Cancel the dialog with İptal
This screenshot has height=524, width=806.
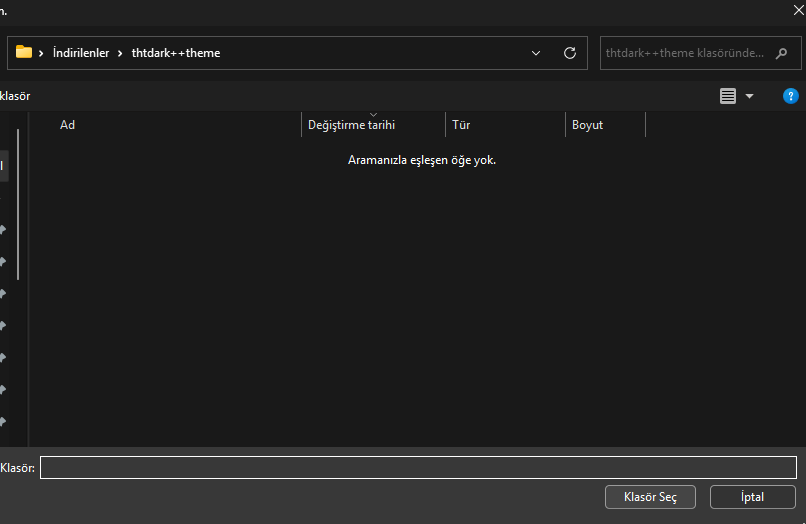point(753,497)
